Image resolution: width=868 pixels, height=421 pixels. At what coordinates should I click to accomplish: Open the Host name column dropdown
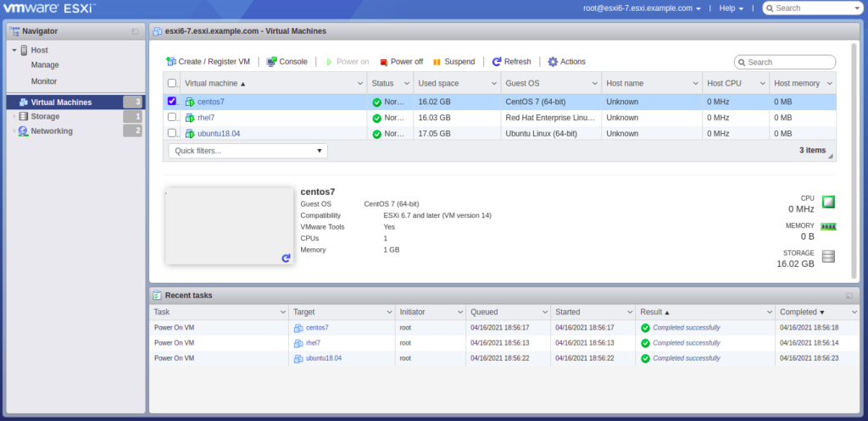pos(696,84)
